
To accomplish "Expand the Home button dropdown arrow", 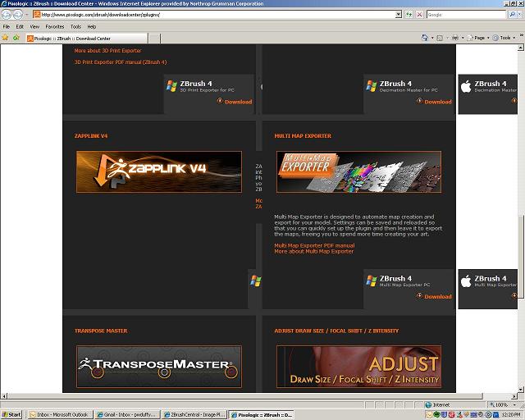I will click(x=432, y=38).
